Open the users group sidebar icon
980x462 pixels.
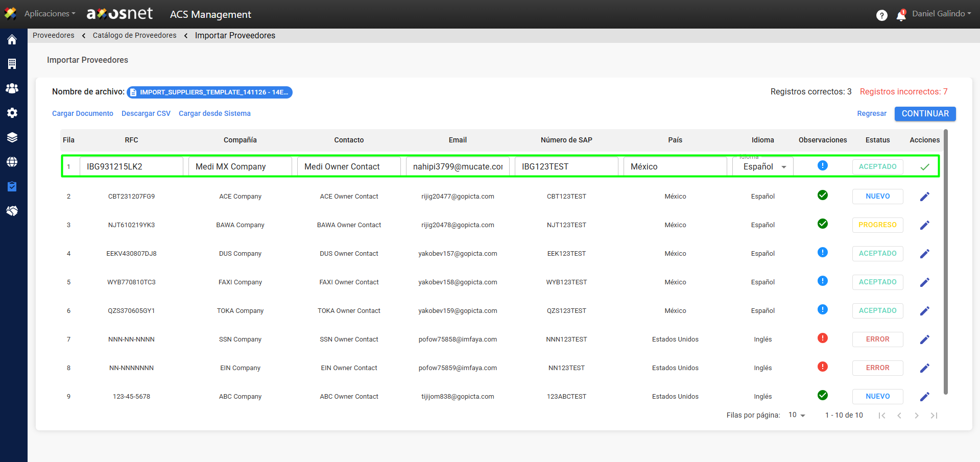(x=12, y=88)
